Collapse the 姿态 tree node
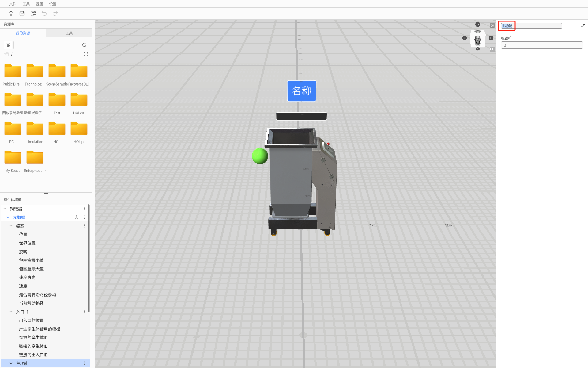 pyautogui.click(x=11, y=226)
